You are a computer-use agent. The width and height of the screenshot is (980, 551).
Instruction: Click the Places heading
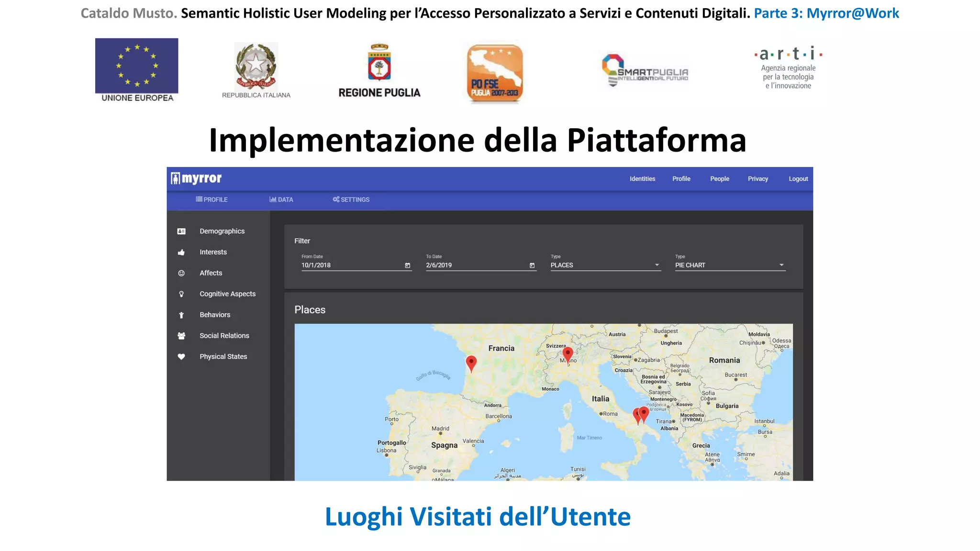(310, 309)
